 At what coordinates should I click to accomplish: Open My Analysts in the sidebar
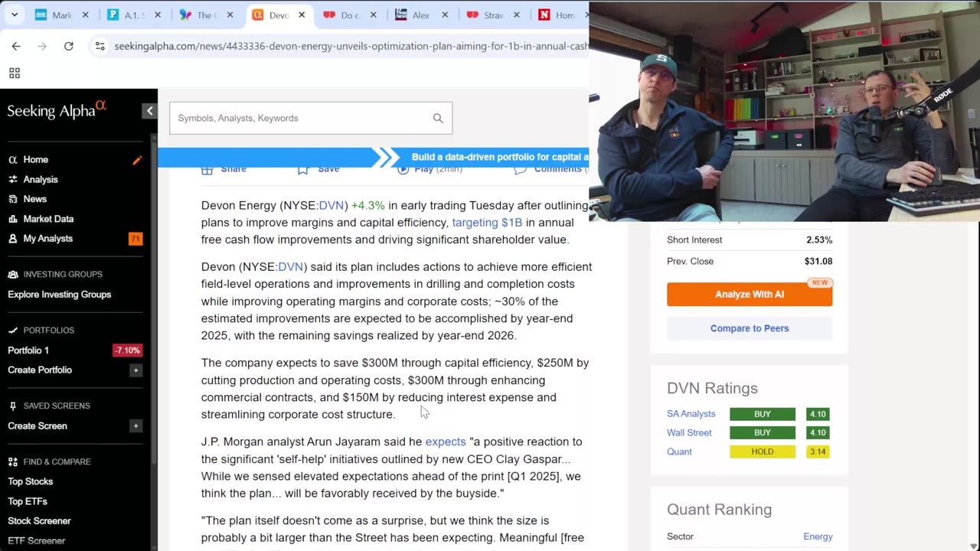(47, 239)
